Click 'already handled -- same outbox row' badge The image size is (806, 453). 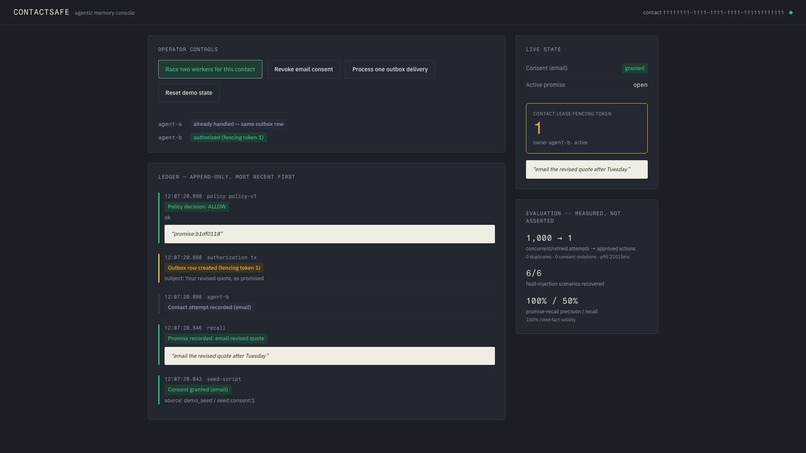239,124
